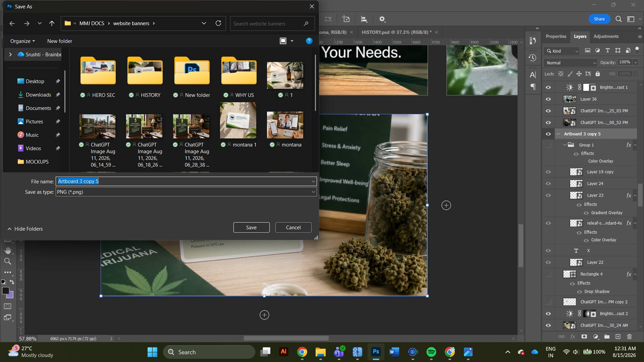
Task: Click the create new group folder icon
Action: point(607,337)
